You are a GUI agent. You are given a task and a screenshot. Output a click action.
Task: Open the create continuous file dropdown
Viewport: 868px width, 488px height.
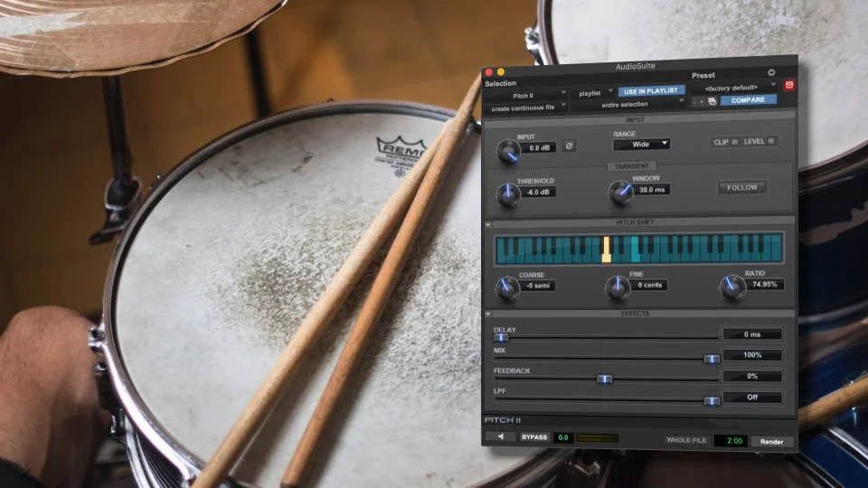pos(526,108)
